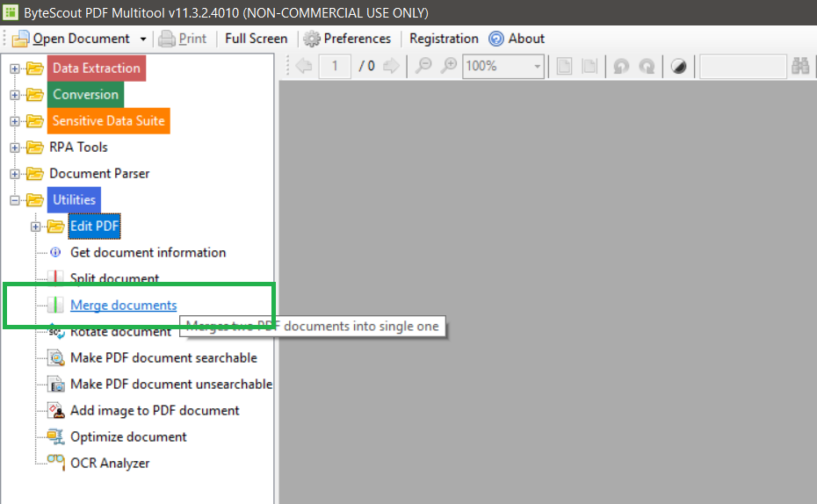Screen dimensions: 817x504
Task: Expand the Conversion tree node
Action: tap(15, 95)
